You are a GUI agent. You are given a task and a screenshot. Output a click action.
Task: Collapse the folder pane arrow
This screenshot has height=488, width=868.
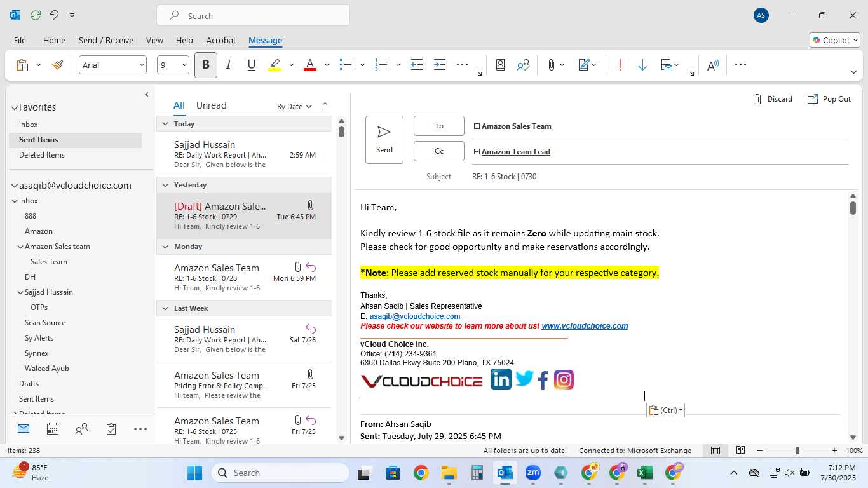click(147, 94)
